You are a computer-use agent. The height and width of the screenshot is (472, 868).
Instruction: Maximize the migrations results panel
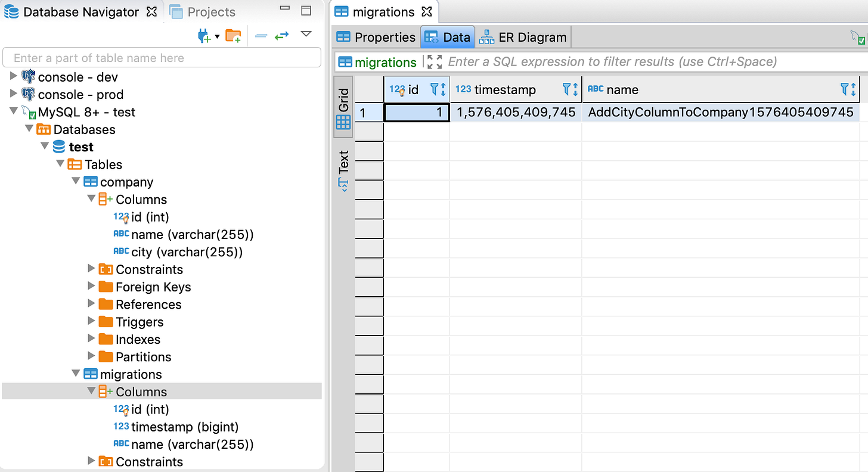[434, 61]
